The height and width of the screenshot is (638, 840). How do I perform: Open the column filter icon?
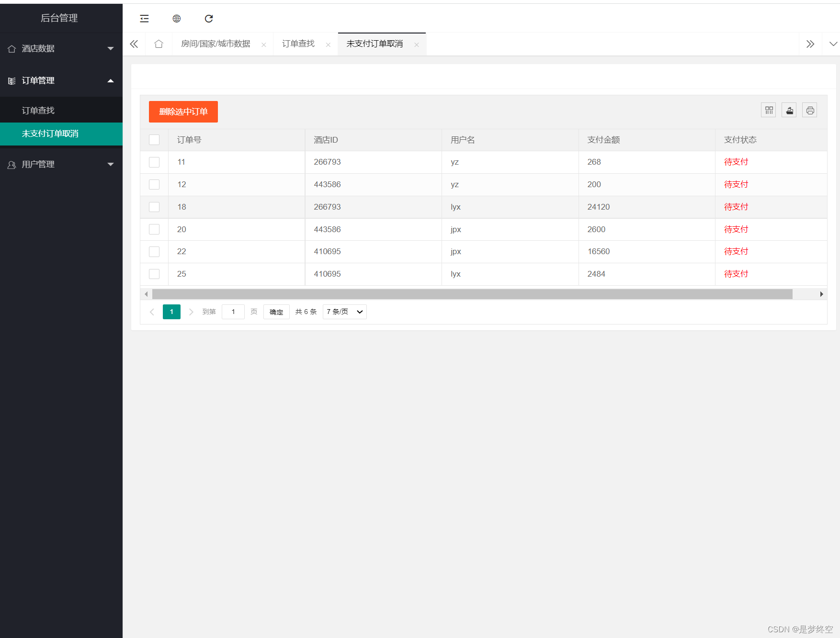point(769,111)
